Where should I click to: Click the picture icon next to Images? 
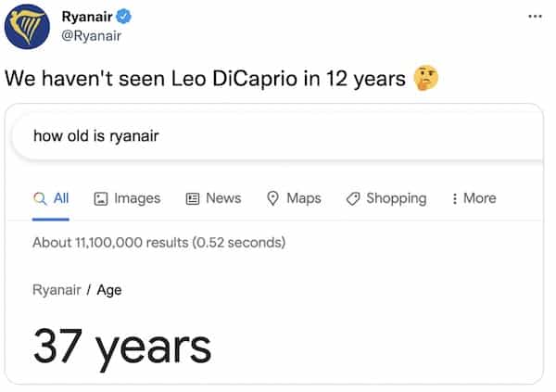tap(101, 198)
